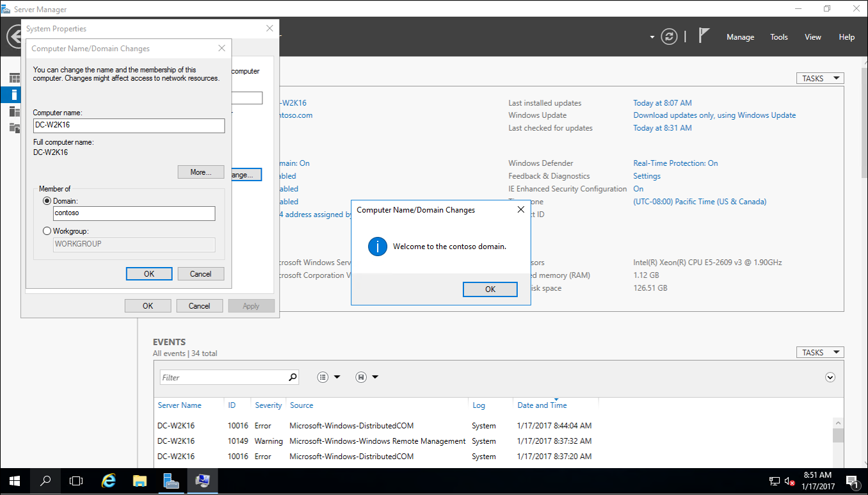Open the notifications flag in Server Manager
868x495 pixels.
[x=704, y=35]
